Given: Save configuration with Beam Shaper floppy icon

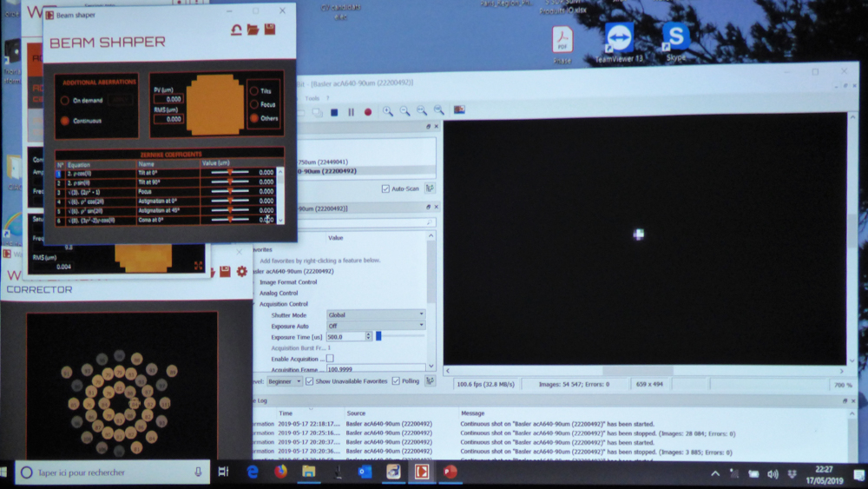Looking at the screenshot, I should coord(270,30).
